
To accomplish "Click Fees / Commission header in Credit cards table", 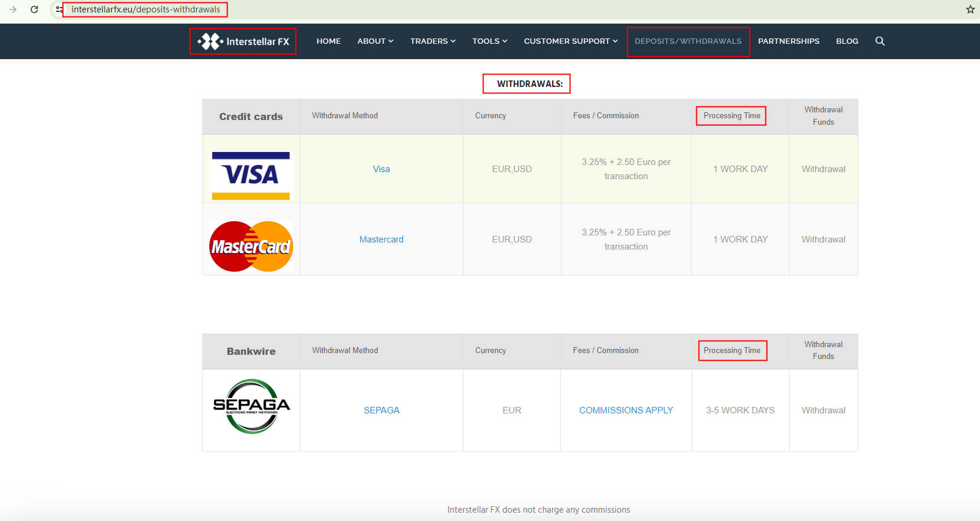I will (x=606, y=116).
